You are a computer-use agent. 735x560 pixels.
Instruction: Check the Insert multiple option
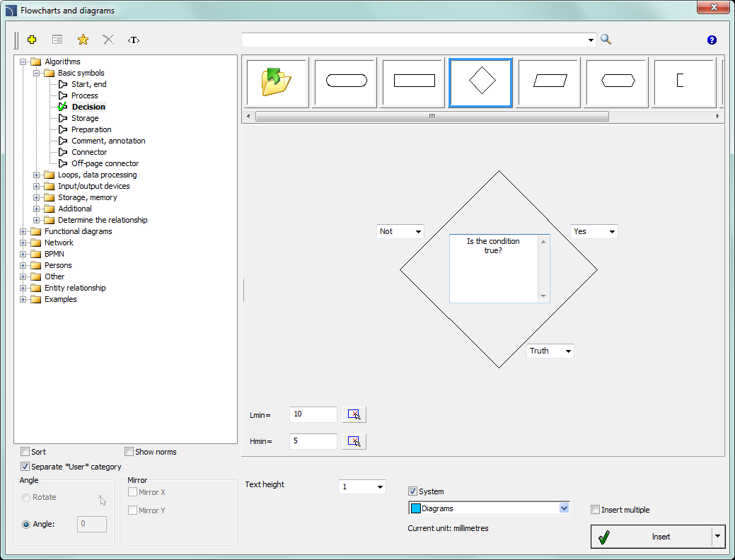coord(596,510)
